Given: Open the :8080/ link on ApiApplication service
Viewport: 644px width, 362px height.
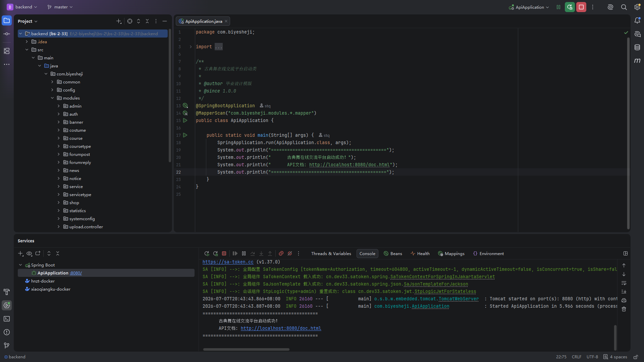Looking at the screenshot, I should click(x=76, y=273).
